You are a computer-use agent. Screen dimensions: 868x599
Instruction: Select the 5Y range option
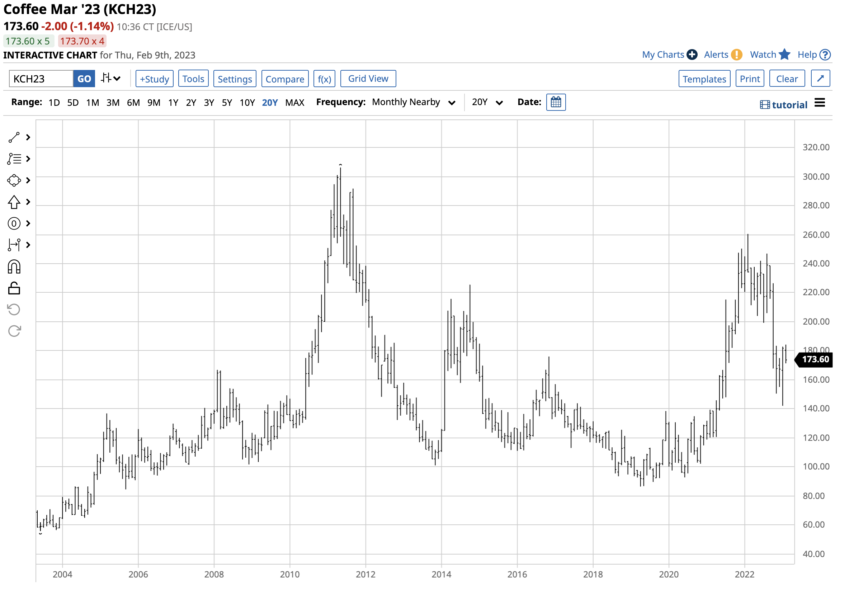pos(227,103)
